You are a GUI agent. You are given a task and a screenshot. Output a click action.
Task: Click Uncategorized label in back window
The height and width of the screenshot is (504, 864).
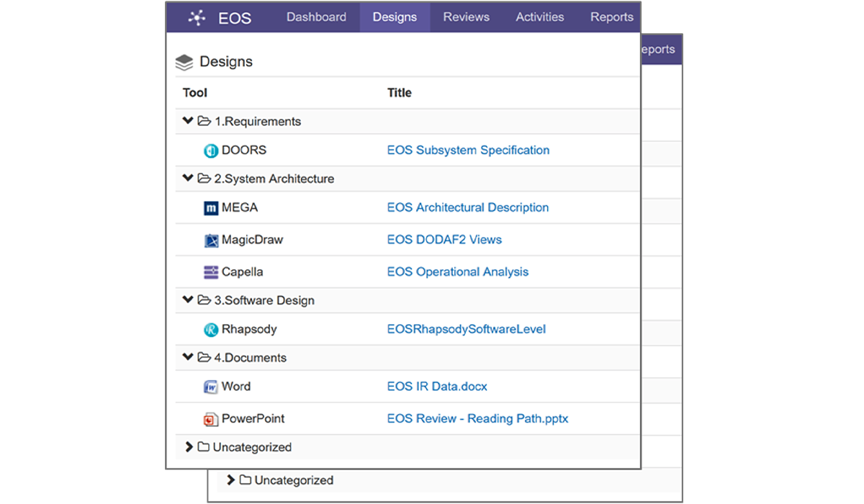(x=294, y=480)
